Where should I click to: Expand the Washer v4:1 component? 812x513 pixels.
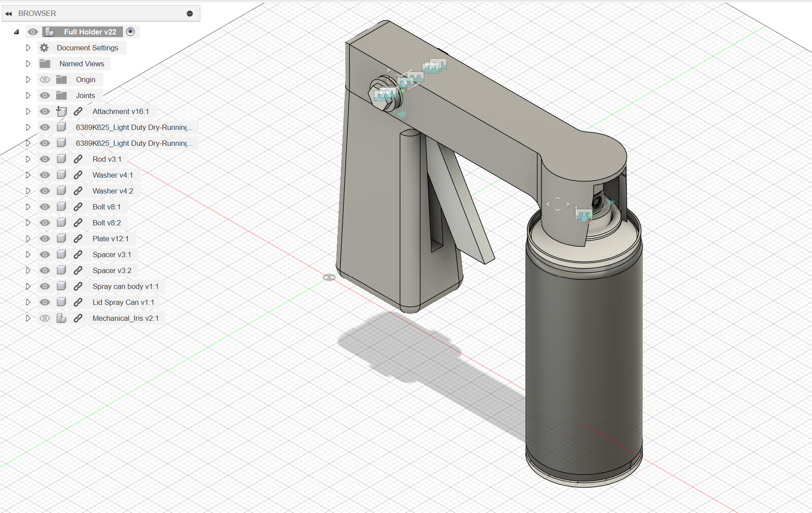coord(28,175)
